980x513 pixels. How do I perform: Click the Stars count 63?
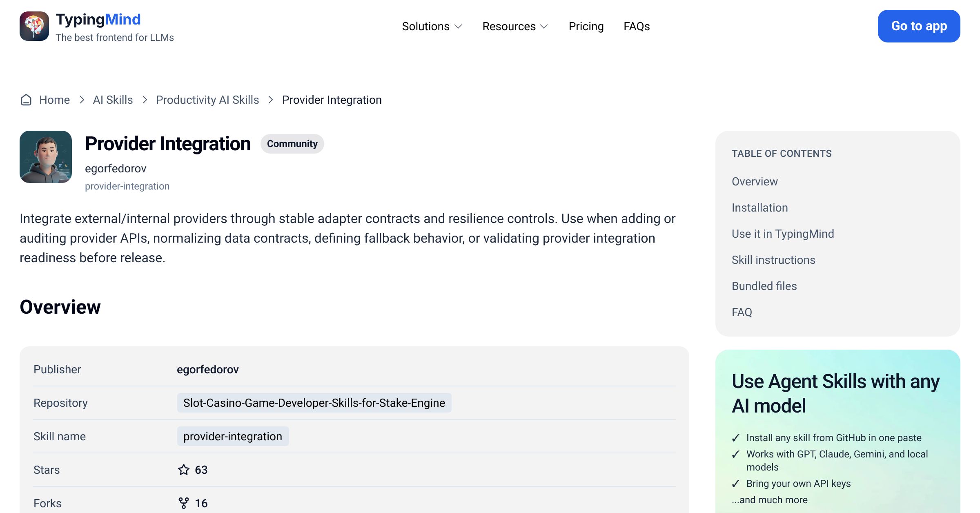click(x=201, y=470)
